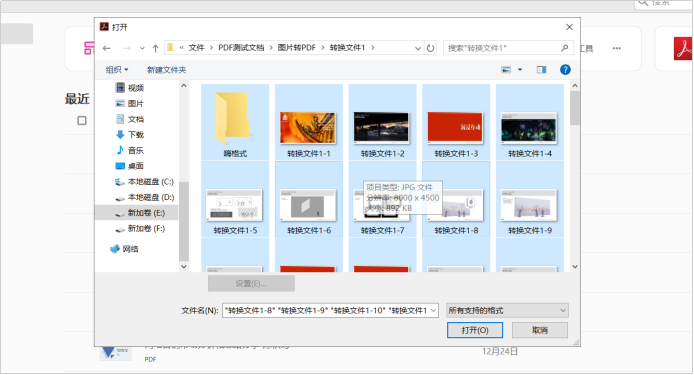Open the recent locations chevron
This screenshot has width=694, height=375.
tap(142, 48)
